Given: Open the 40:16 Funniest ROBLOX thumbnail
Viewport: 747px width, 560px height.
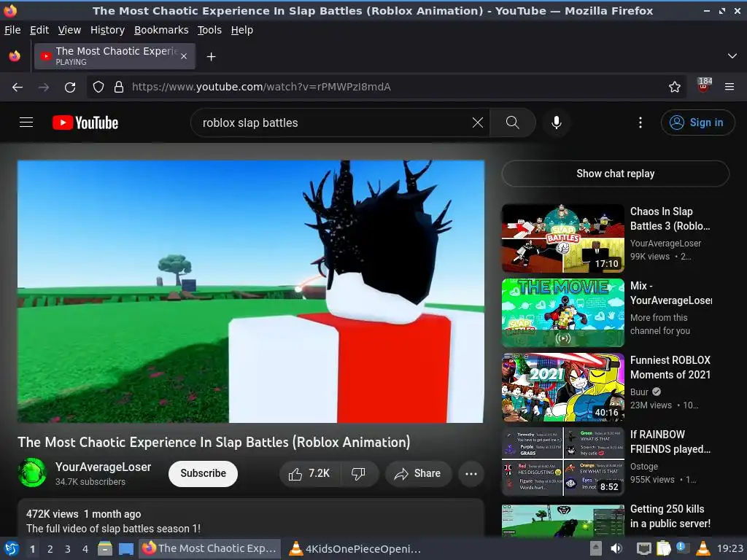Looking at the screenshot, I should pyautogui.click(x=562, y=386).
